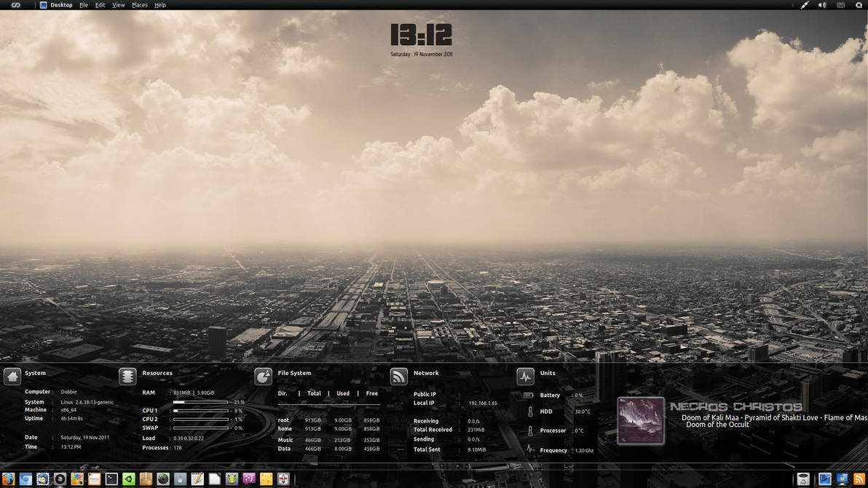Click the Music row in File System table
Screen dimensions: 868x488
[329, 441]
